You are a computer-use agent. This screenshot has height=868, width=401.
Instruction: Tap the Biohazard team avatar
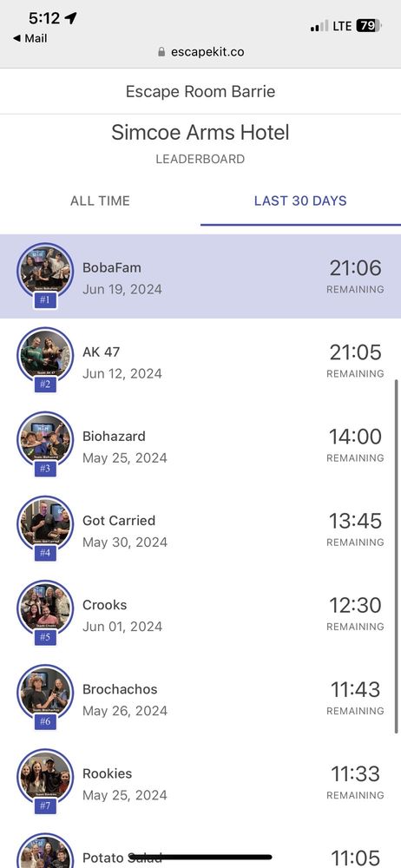click(45, 439)
